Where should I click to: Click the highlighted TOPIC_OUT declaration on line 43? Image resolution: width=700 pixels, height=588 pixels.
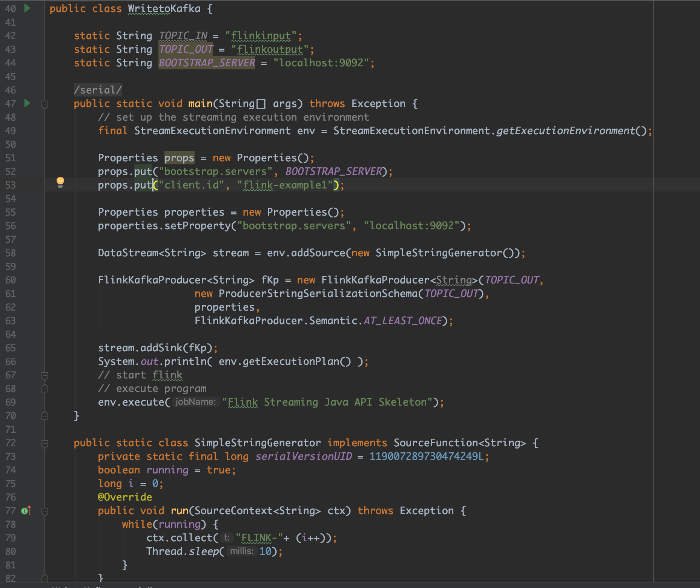[x=186, y=49]
